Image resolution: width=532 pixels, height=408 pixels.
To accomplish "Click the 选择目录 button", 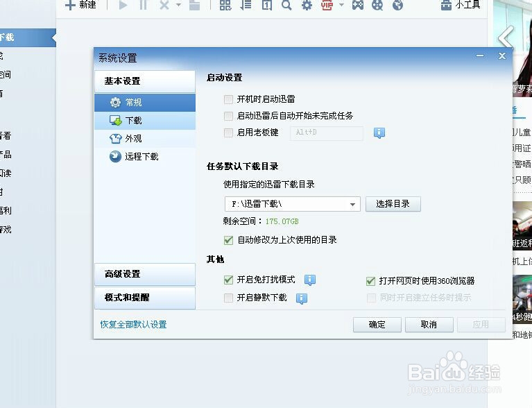I will [393, 204].
